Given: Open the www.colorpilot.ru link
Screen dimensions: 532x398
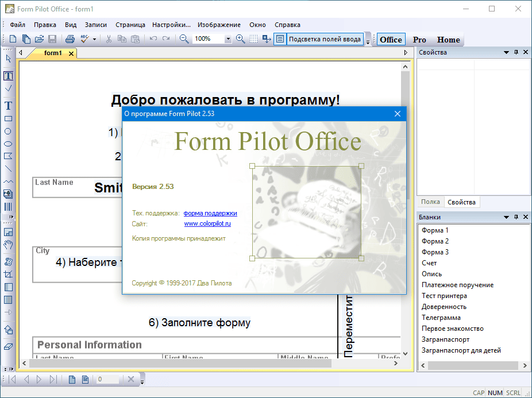Looking at the screenshot, I should click(207, 223).
